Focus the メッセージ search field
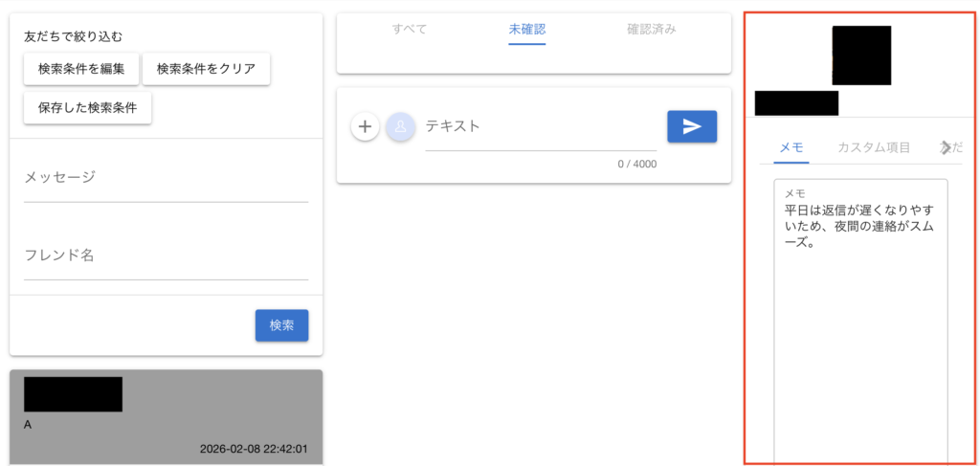The width and height of the screenshot is (980, 466). [166, 178]
